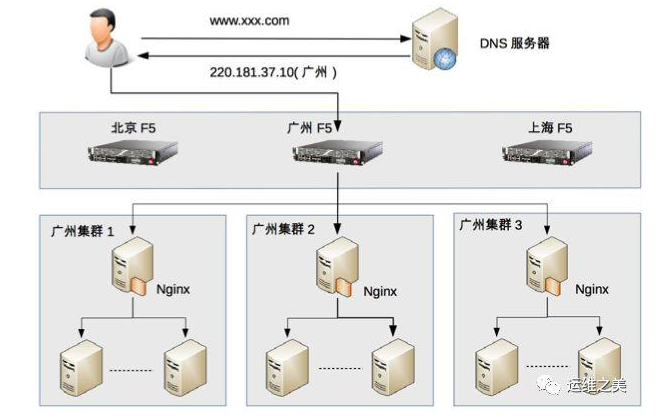
Task: Click the 北京 F5 load balancer device
Action: tap(133, 153)
